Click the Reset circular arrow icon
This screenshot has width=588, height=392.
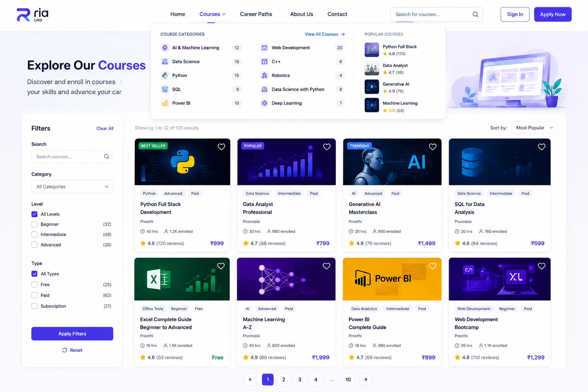point(65,350)
